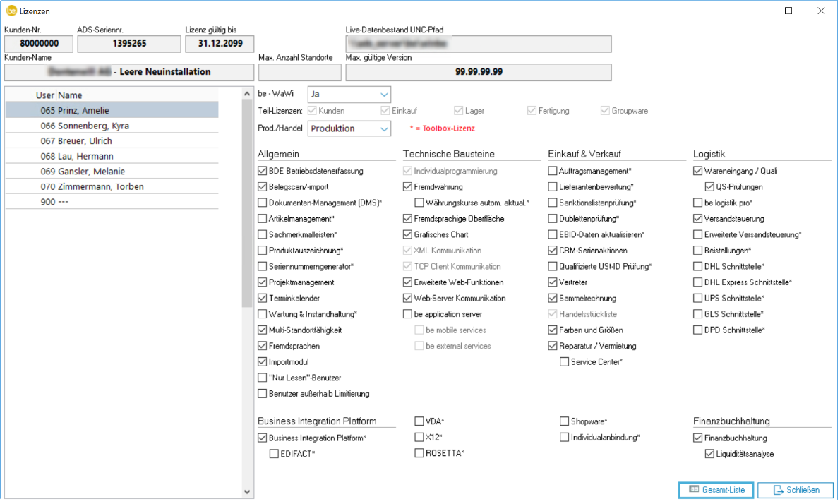Image resolution: width=840 pixels, height=504 pixels.
Task: Maximize the Lizenzen window
Action: [x=788, y=11]
